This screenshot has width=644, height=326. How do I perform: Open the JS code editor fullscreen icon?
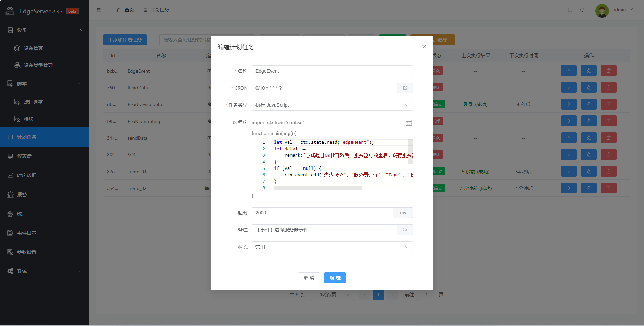tap(408, 123)
